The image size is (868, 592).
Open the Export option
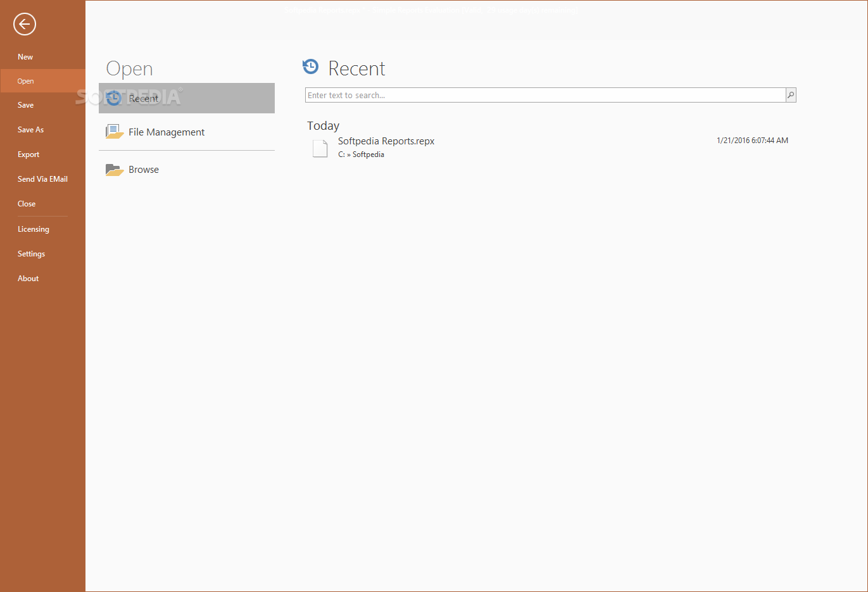pyautogui.click(x=42, y=154)
